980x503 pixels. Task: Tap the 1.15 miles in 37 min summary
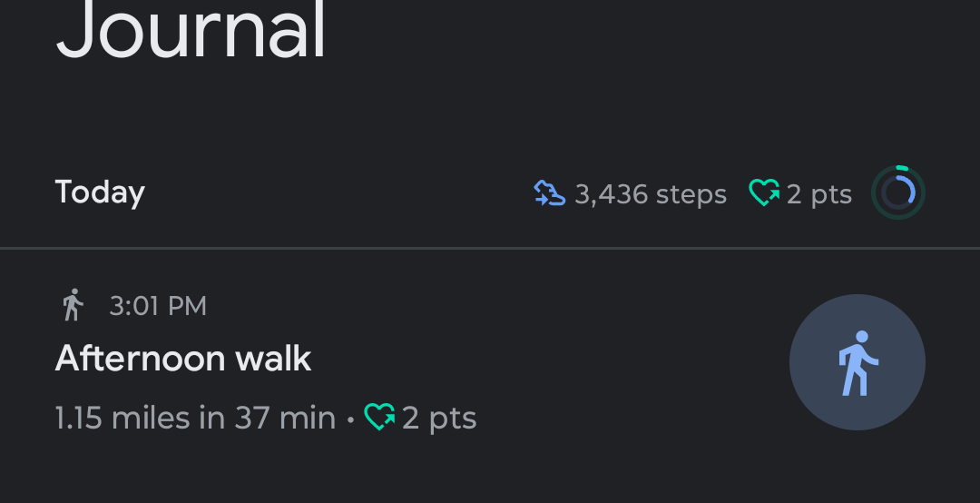tap(195, 418)
